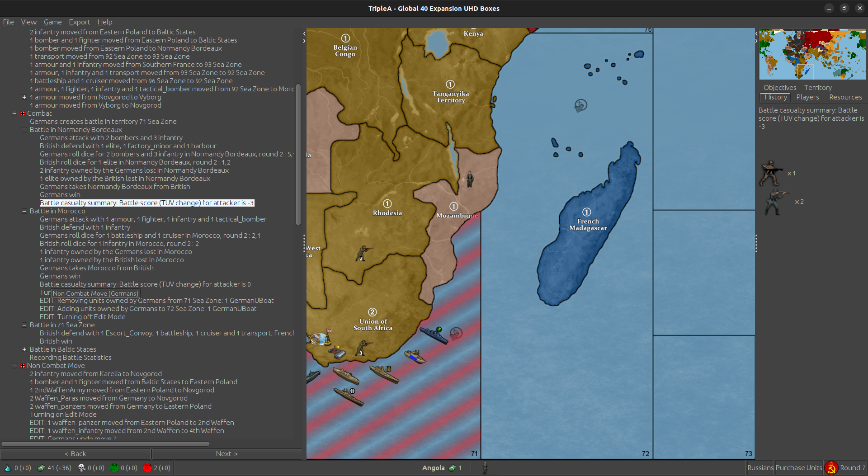Select the infantry stack in Union of South Africa

363,348
